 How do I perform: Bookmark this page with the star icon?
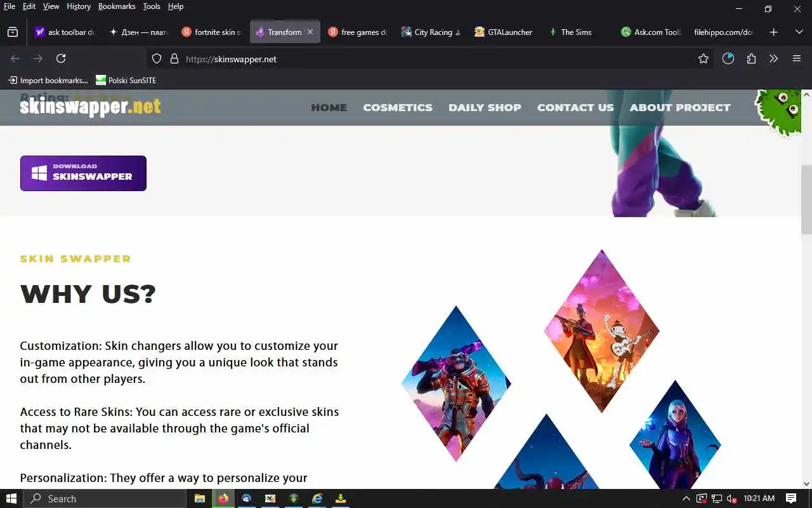(x=703, y=58)
